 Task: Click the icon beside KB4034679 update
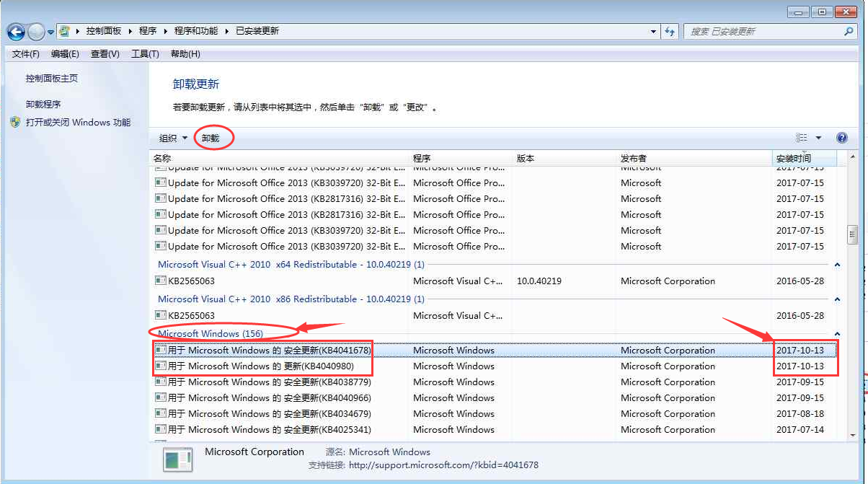pyautogui.click(x=161, y=413)
